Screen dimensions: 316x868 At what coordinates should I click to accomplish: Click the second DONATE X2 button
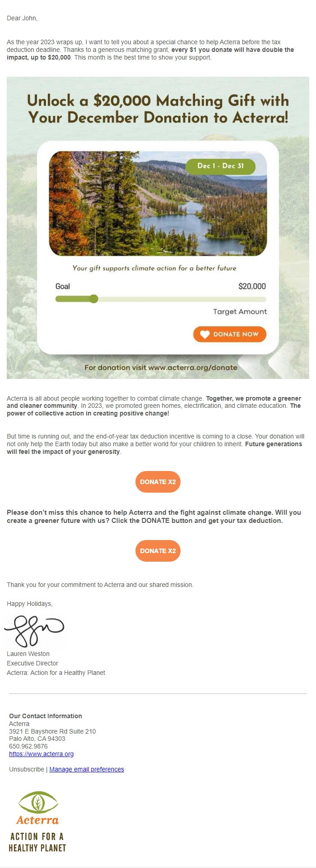[x=158, y=550]
